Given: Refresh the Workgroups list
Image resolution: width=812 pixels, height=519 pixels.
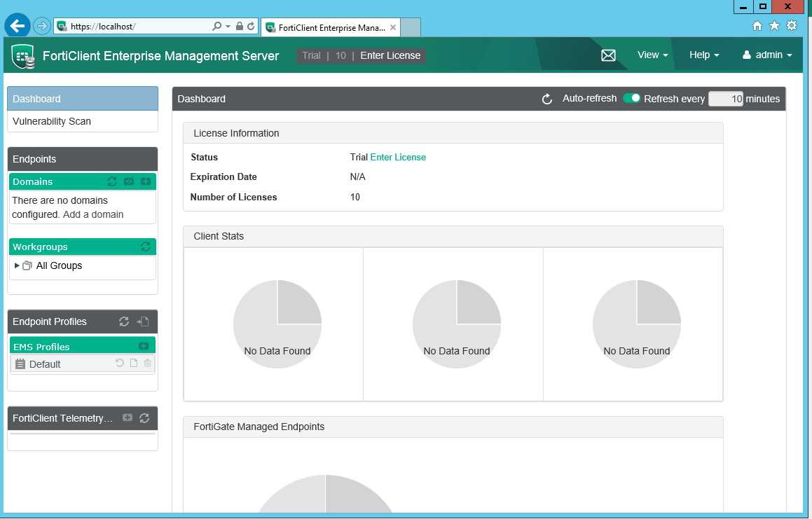Looking at the screenshot, I should 146,247.
